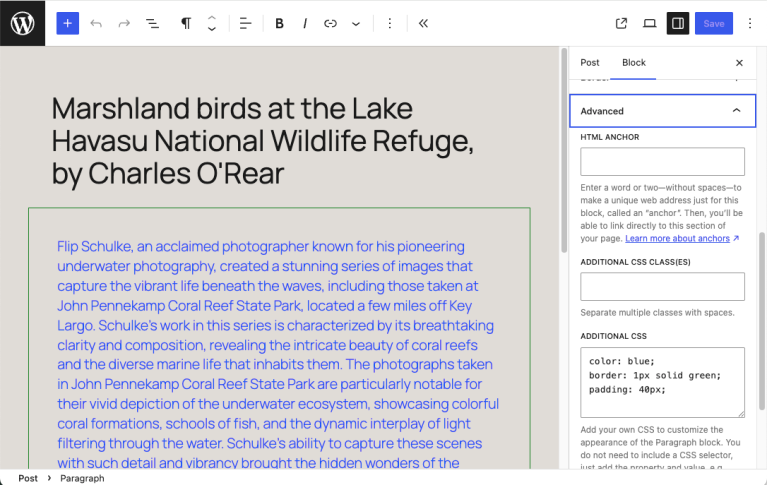Viewport: 767px width, 485px height.
Task: Open the align text option
Action: pos(245,23)
